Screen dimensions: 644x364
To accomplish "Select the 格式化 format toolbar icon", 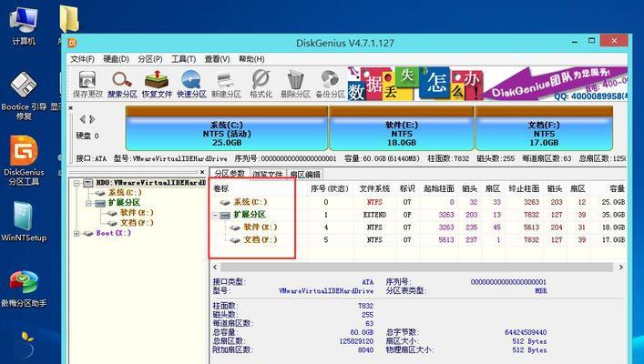I will [261, 84].
